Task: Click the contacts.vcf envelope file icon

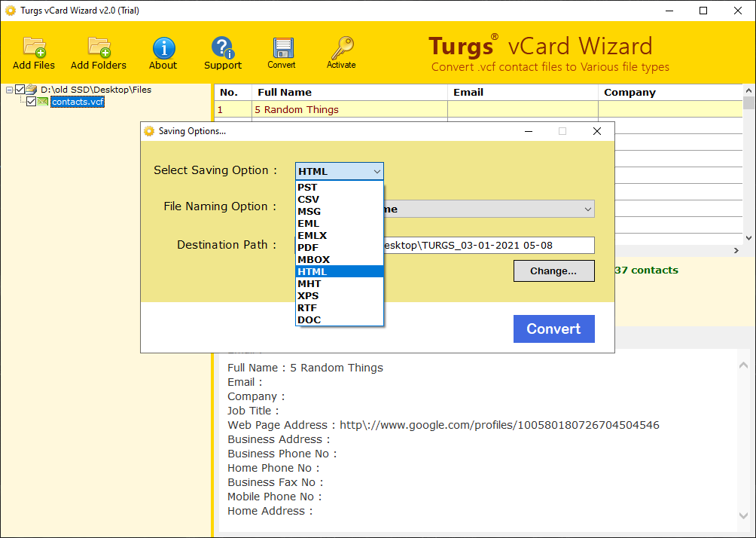Action: (x=43, y=101)
